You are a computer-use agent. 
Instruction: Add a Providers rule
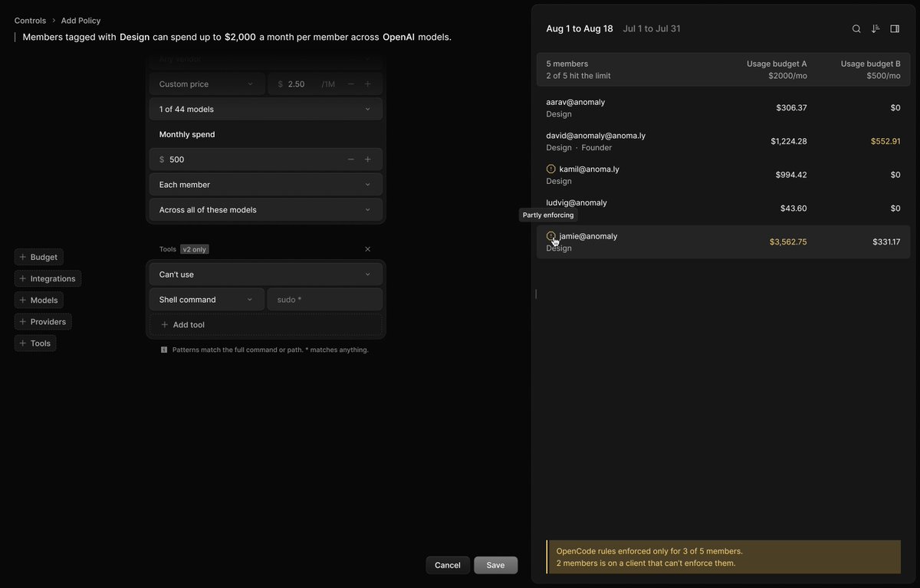[x=43, y=322]
